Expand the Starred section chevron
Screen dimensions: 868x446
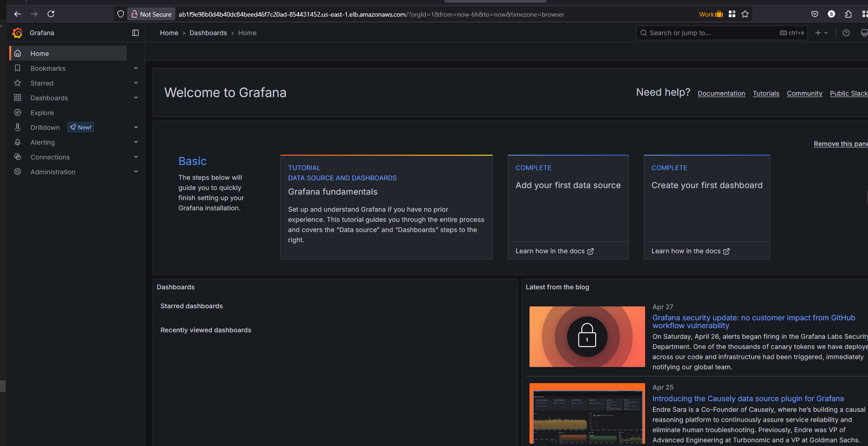[x=136, y=83]
